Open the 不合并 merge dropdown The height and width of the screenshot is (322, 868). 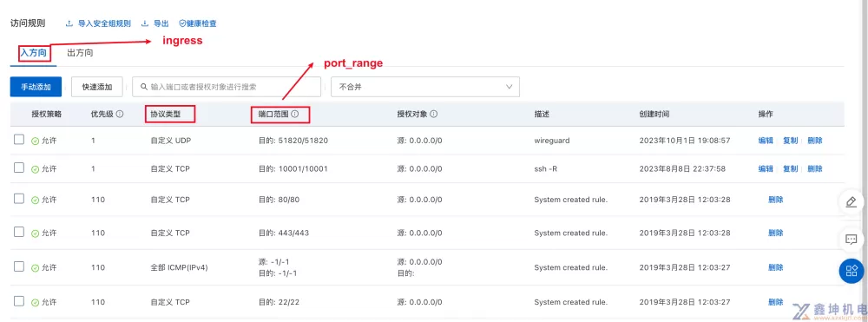pos(425,87)
